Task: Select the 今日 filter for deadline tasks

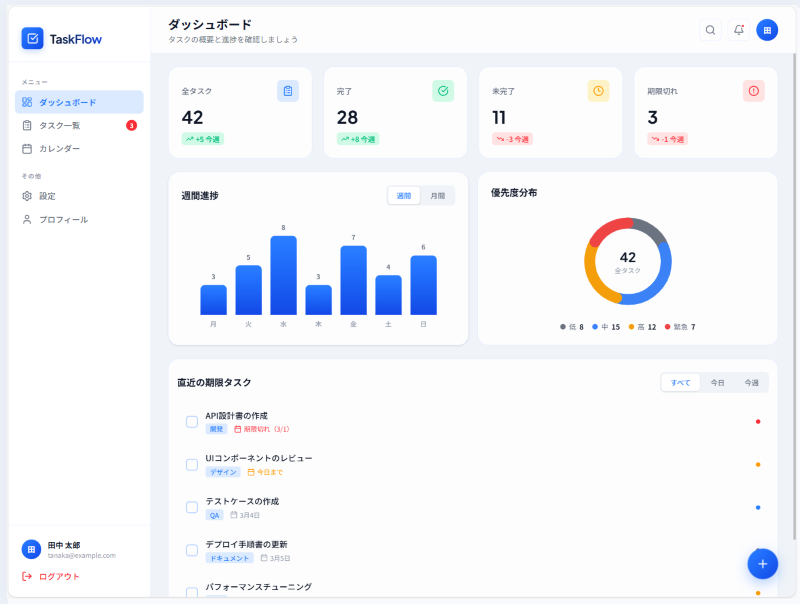Action: coord(717,383)
